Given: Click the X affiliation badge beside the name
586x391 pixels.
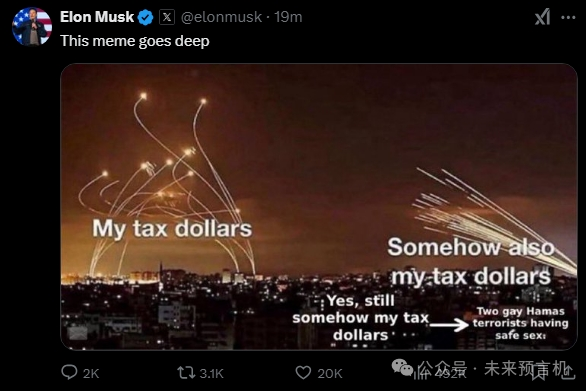Looking at the screenshot, I should click(x=167, y=17).
